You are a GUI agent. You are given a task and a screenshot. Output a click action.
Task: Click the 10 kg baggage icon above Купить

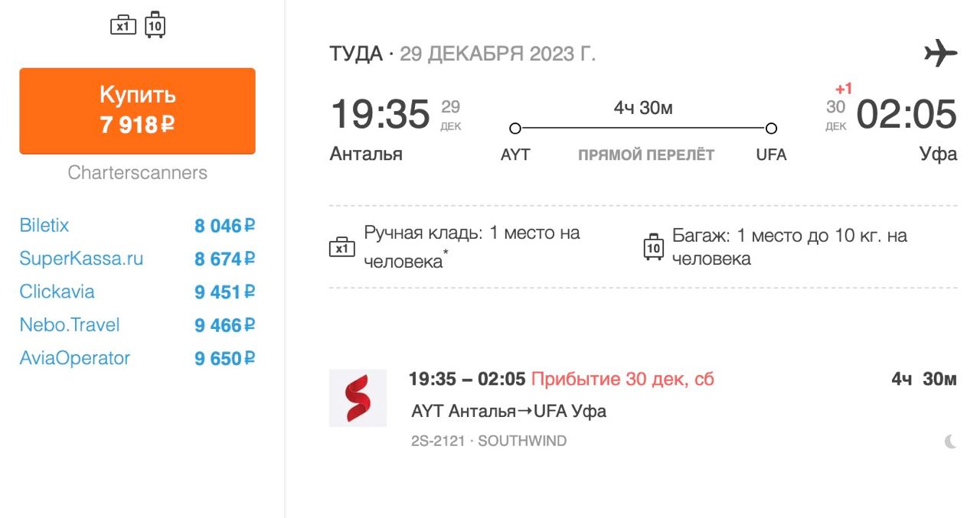coord(155,25)
